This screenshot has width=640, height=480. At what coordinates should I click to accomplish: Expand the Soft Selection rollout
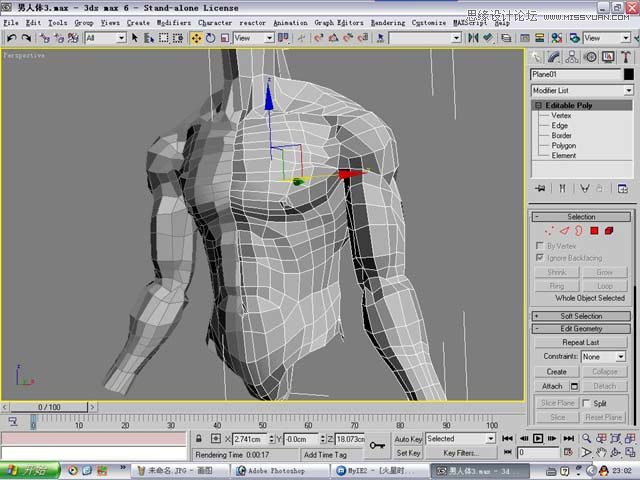581,316
